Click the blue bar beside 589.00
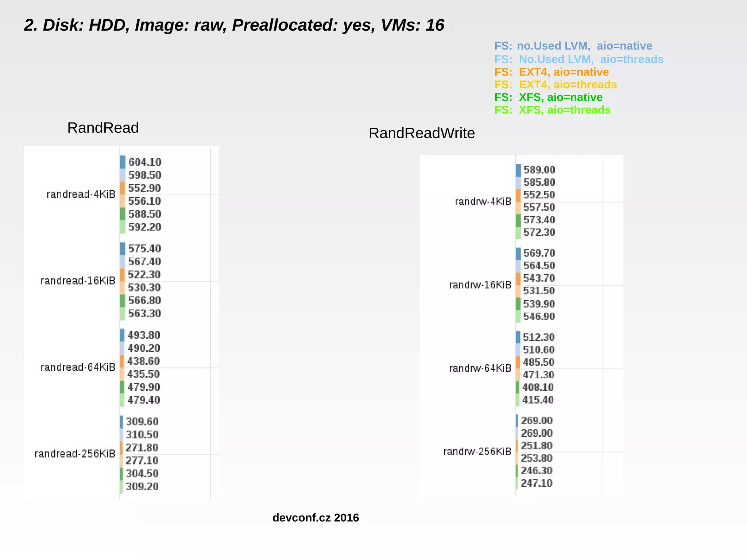The image size is (747, 560). (x=518, y=170)
